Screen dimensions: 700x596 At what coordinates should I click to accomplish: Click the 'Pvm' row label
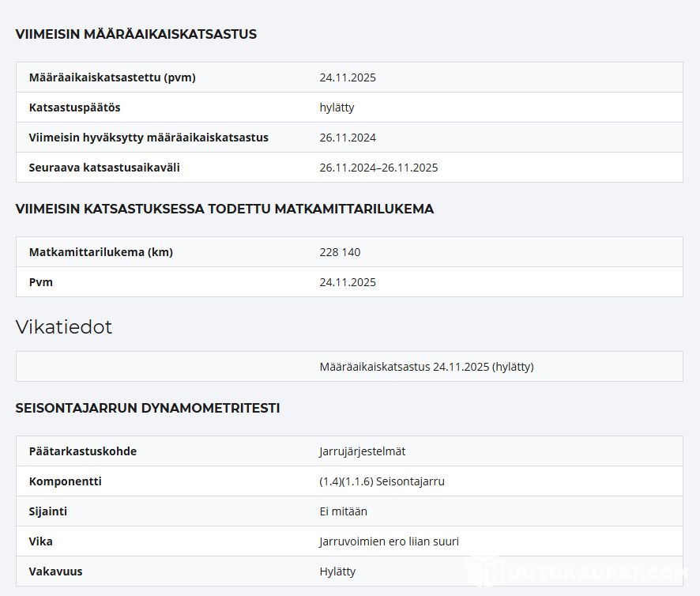pos(41,282)
